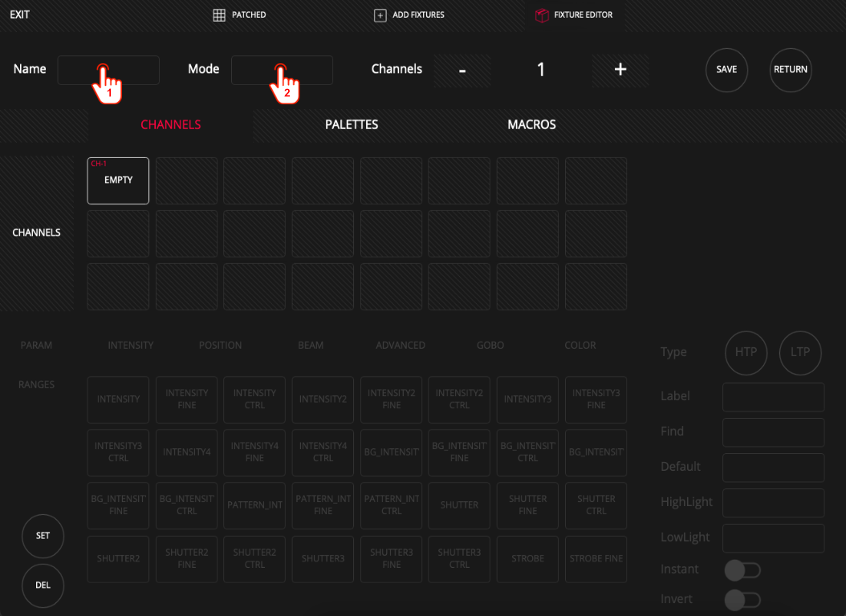Click the Default value field
This screenshot has height=616, width=846.
pos(773,468)
